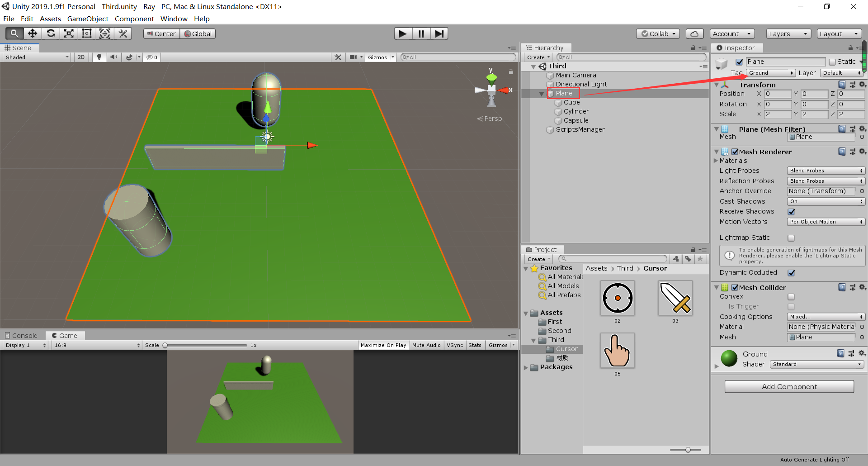This screenshot has width=868, height=466.
Task: Select the Rotate tool
Action: [50, 33]
